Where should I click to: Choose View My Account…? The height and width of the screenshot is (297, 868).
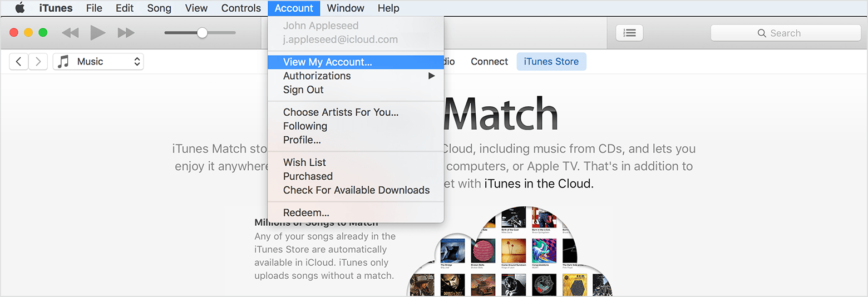coord(356,62)
